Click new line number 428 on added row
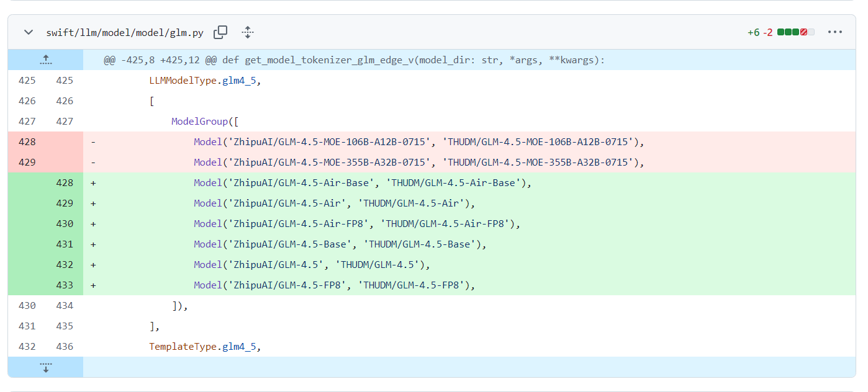This screenshot has height=392, width=868. point(65,183)
